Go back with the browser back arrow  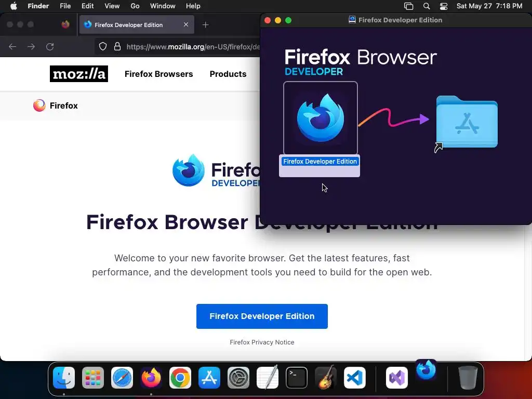pyautogui.click(x=12, y=46)
